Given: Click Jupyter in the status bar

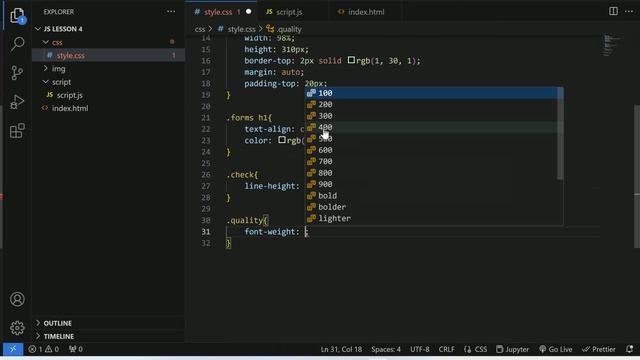Looking at the screenshot, I should pos(513,349).
